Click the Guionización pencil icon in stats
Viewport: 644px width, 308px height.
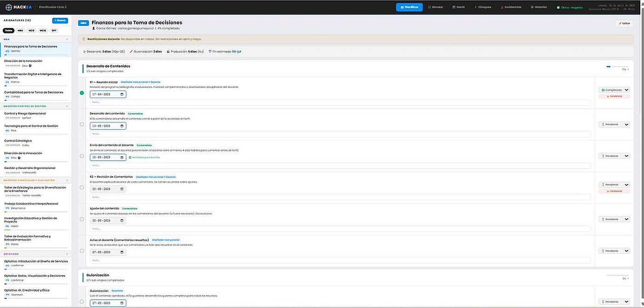(x=131, y=52)
